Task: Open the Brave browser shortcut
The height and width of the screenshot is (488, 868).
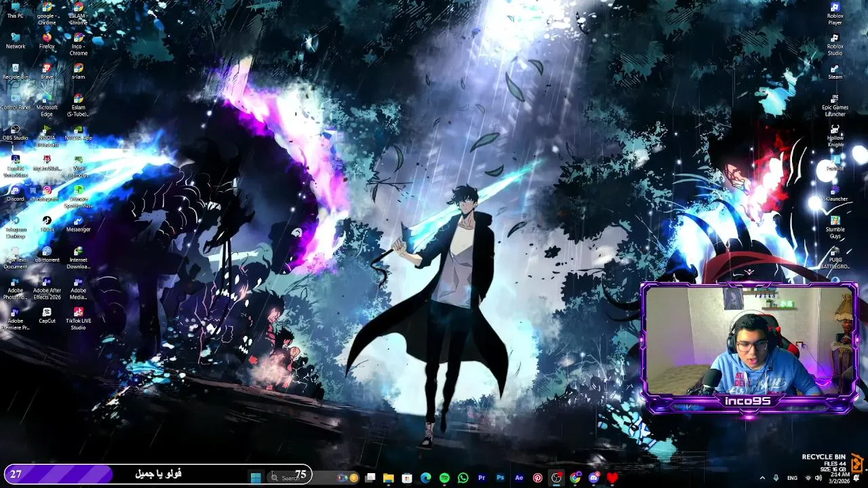Action: [x=47, y=71]
